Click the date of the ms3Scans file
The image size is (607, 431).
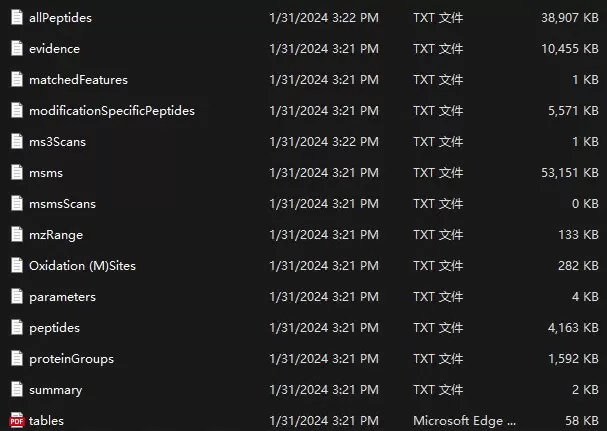click(323, 141)
